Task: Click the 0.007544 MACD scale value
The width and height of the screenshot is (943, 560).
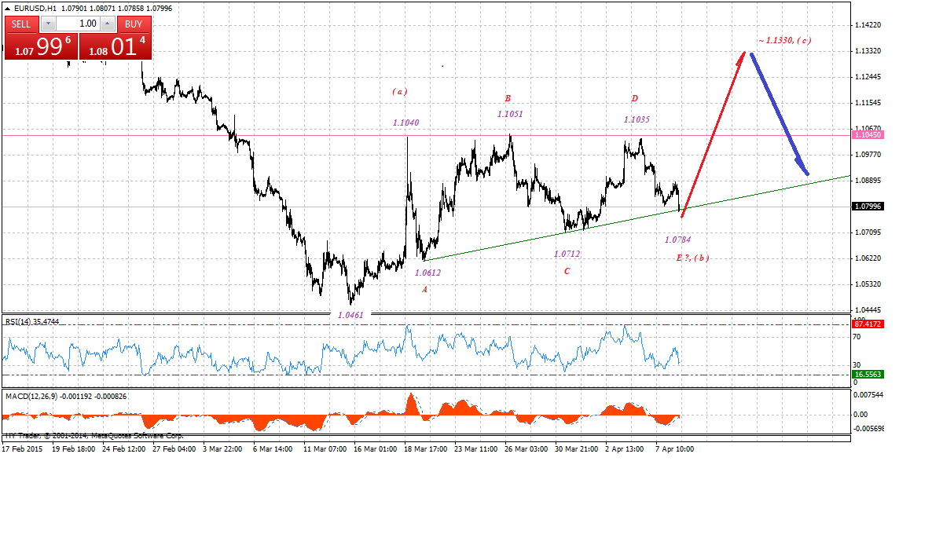Action: [870, 395]
